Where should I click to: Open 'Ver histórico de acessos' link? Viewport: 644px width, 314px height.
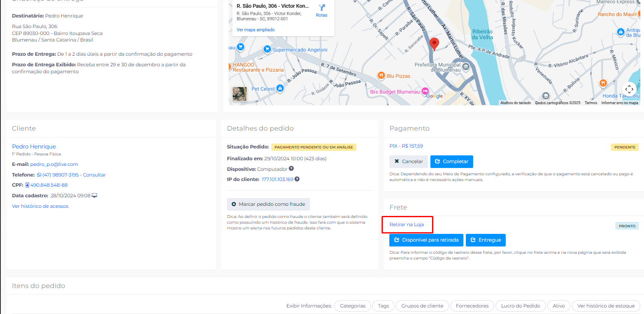[40, 206]
